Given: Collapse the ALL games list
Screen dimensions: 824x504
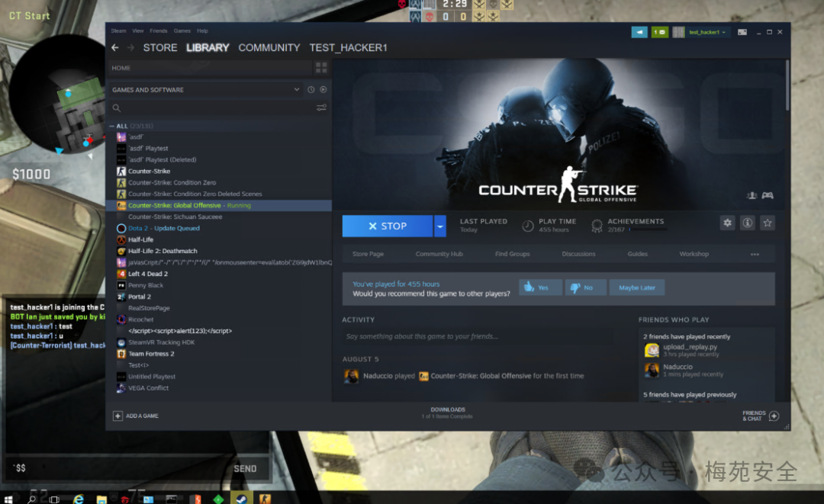Looking at the screenshot, I should click(112, 126).
